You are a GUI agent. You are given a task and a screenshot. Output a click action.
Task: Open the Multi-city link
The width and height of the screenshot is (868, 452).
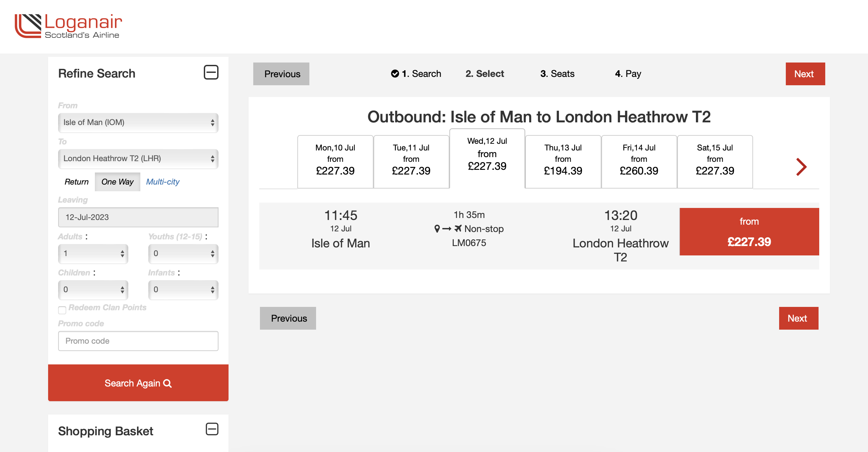click(162, 182)
